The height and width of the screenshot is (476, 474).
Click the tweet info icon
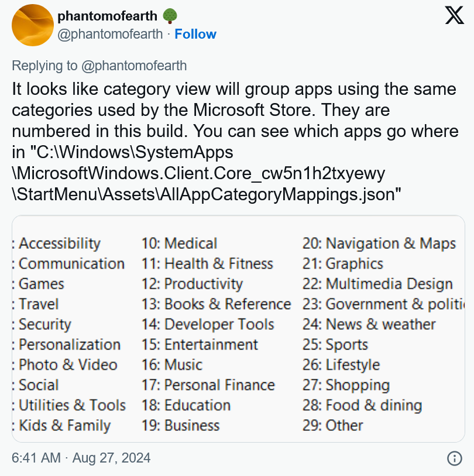[454, 458]
